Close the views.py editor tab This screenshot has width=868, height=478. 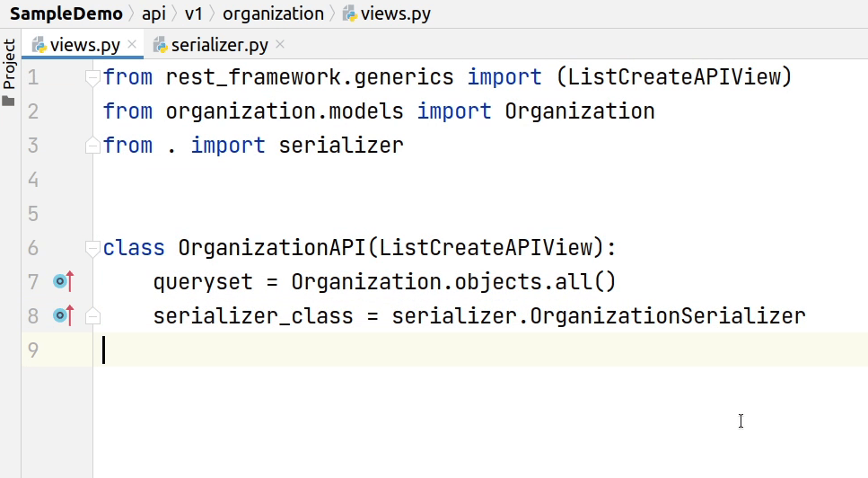click(x=132, y=44)
